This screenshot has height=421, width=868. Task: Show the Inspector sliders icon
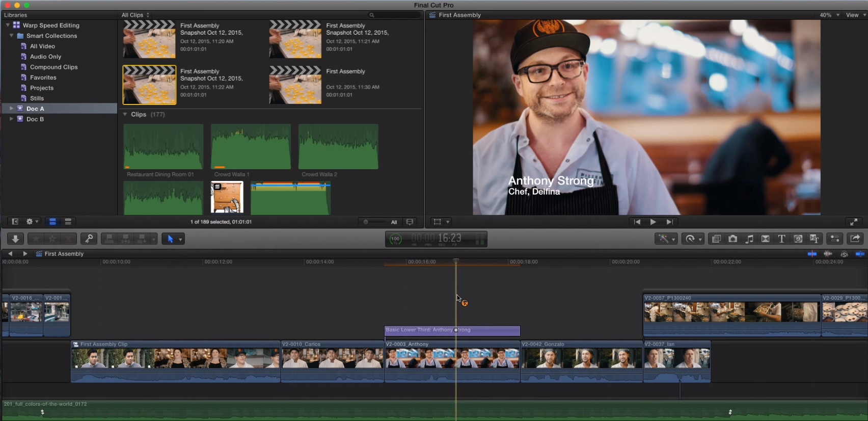pyautogui.click(x=834, y=239)
